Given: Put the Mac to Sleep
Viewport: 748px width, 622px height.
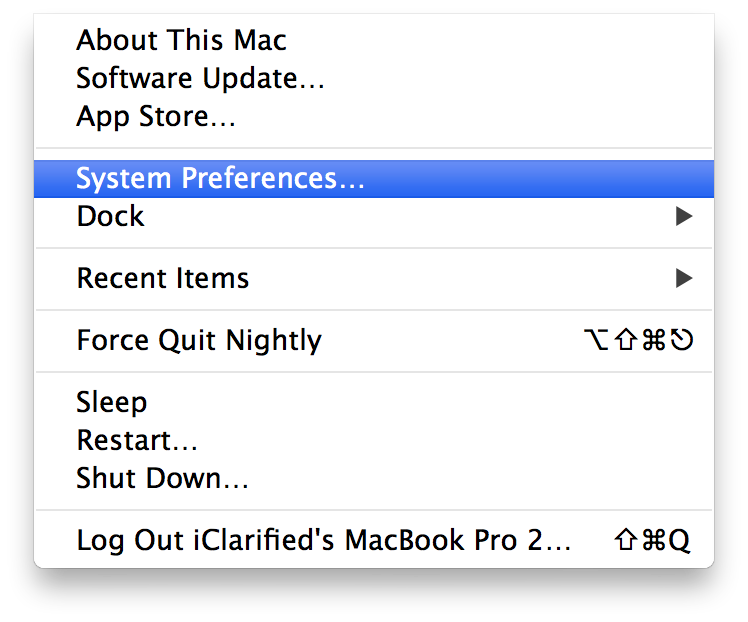Looking at the screenshot, I should tap(111, 402).
